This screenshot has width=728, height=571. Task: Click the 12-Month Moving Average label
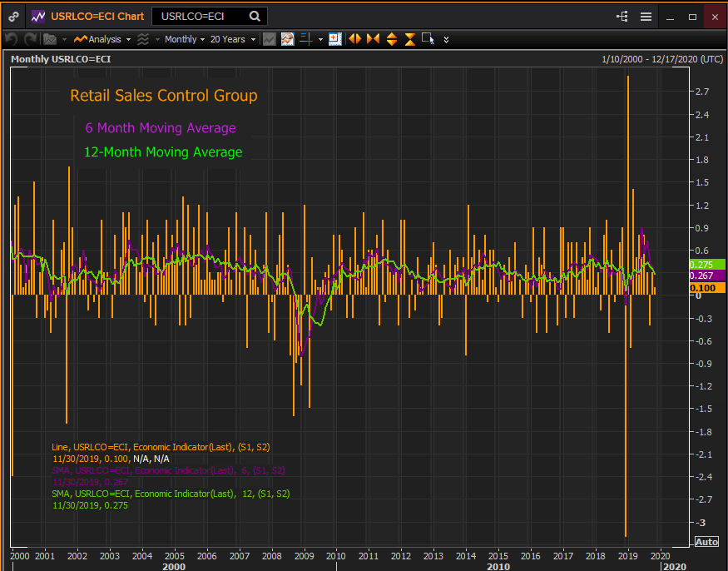click(x=163, y=152)
